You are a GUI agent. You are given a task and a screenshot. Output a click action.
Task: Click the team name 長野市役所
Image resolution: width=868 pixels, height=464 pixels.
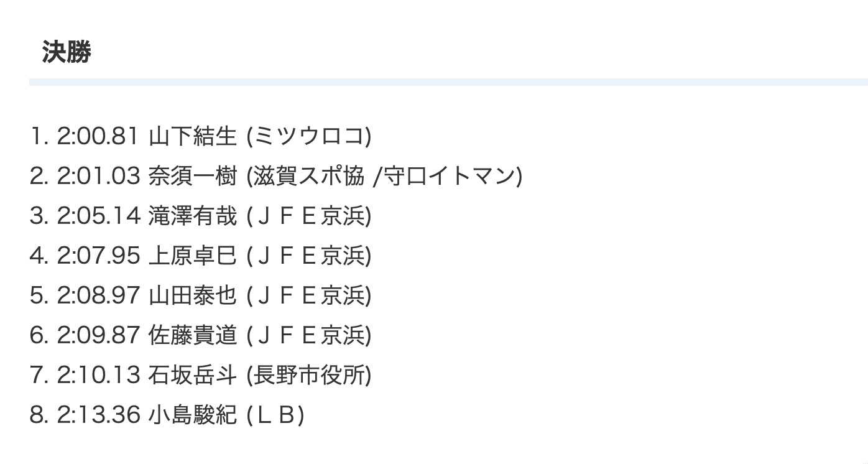click(309, 376)
